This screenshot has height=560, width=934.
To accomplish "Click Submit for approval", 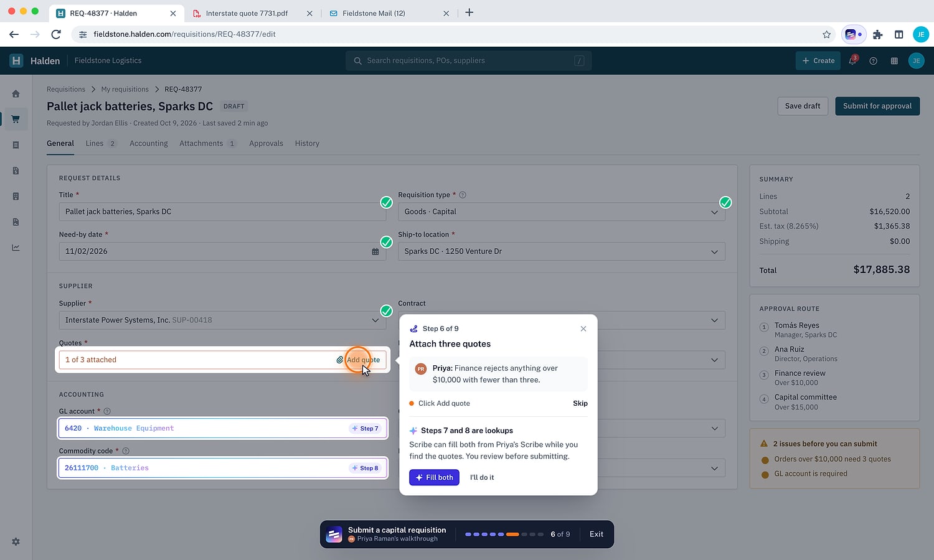I will coord(877,106).
